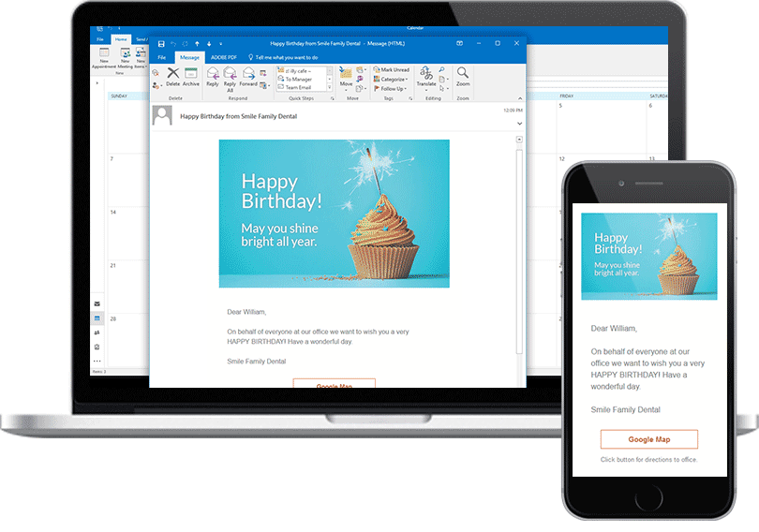Mark the message as Unread

click(x=392, y=69)
